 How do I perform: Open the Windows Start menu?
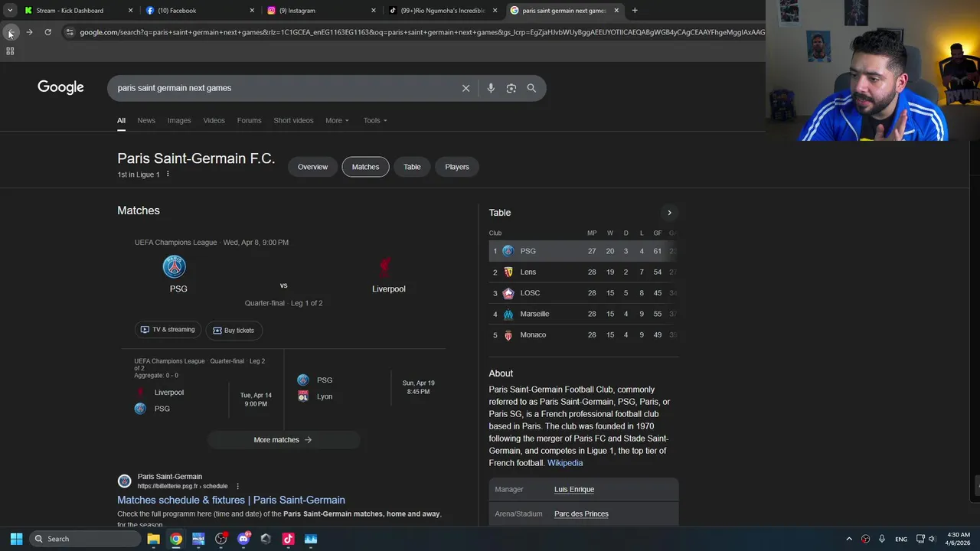(16, 539)
